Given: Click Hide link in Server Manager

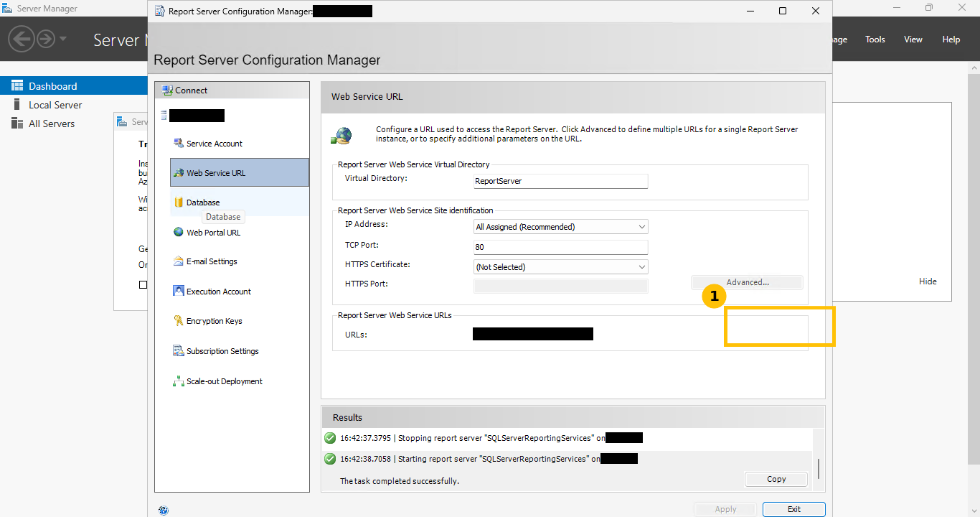Looking at the screenshot, I should 928,281.
